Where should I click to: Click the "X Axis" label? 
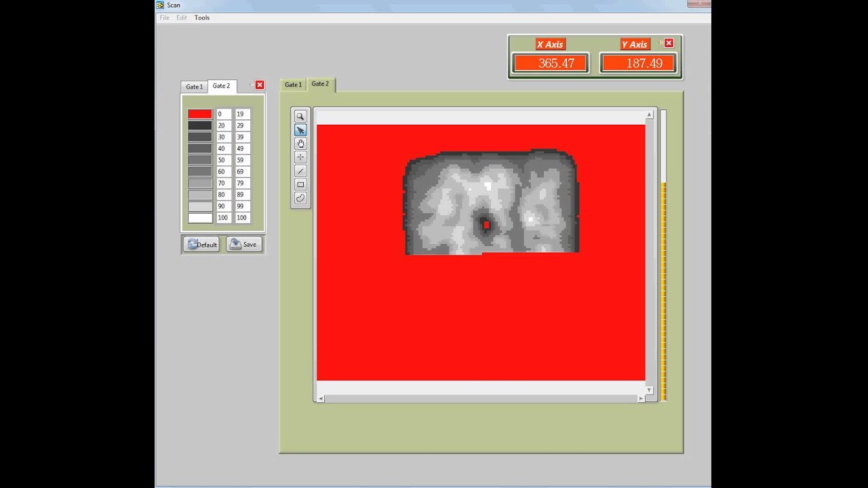point(550,44)
